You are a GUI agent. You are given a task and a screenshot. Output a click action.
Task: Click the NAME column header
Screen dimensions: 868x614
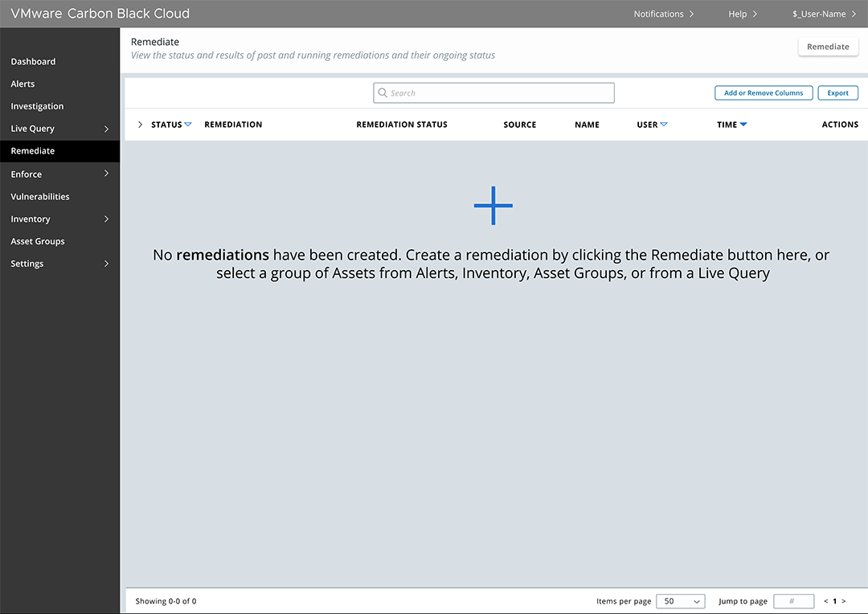click(x=587, y=125)
